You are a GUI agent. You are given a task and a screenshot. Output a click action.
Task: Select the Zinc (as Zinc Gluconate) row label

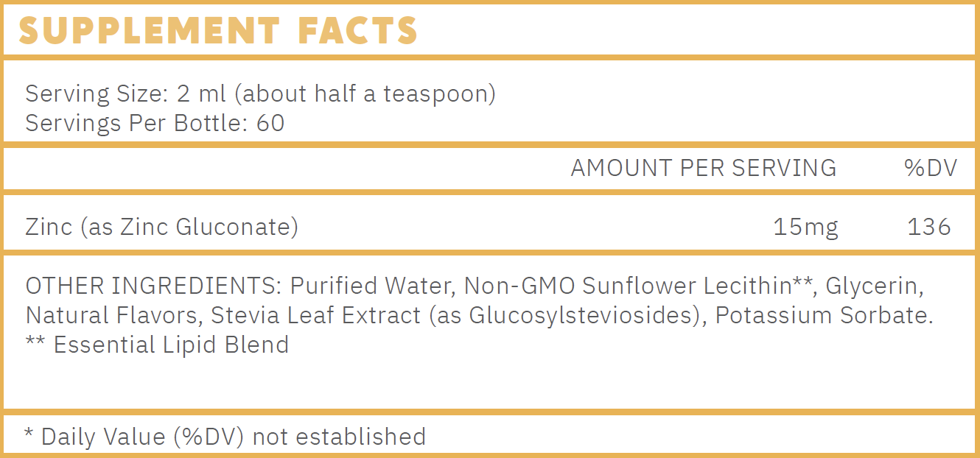162,227
